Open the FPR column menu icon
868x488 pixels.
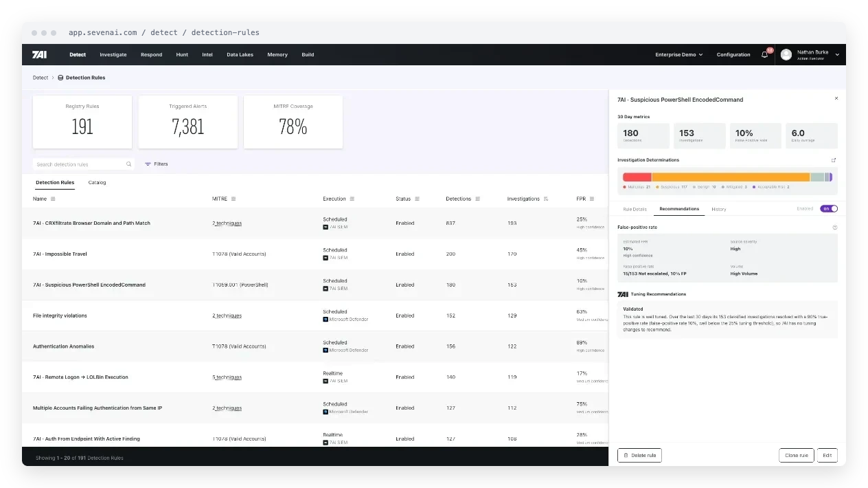click(592, 199)
